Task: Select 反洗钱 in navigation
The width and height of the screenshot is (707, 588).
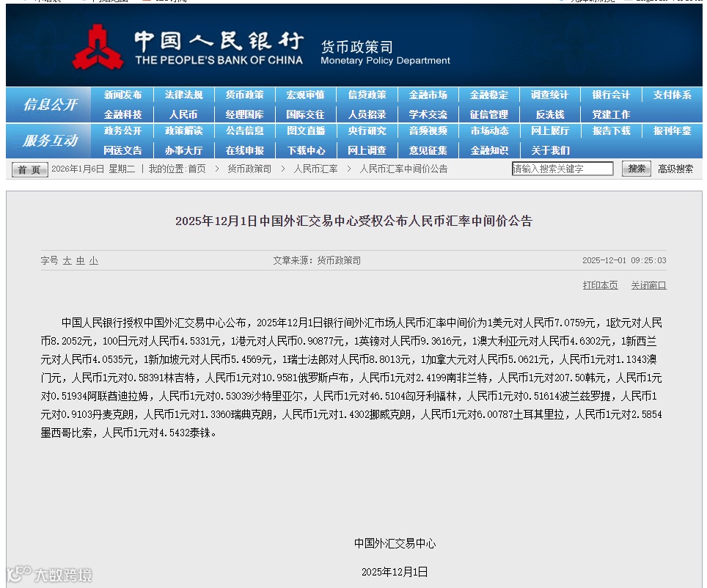Action: coord(550,114)
